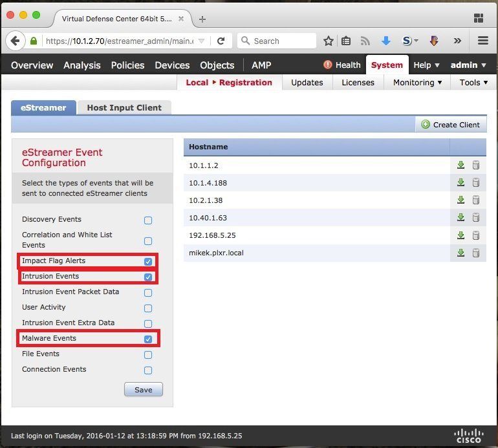Click the Hostname column header
The height and width of the screenshot is (448, 498).
pyautogui.click(x=208, y=147)
